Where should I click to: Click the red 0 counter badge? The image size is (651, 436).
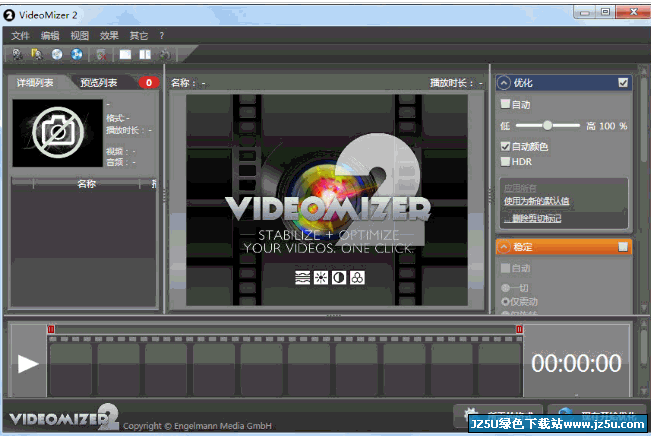coord(149,83)
